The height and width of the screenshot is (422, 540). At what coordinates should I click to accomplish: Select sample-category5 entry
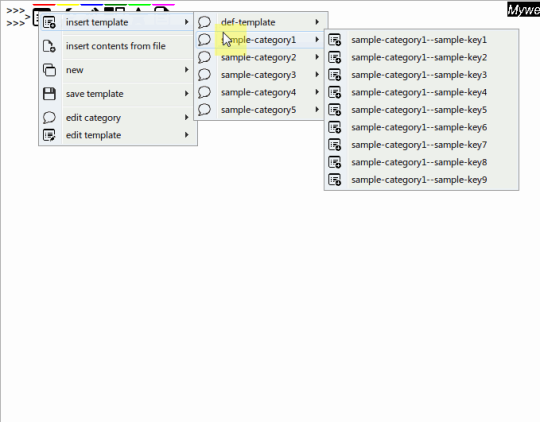point(260,110)
